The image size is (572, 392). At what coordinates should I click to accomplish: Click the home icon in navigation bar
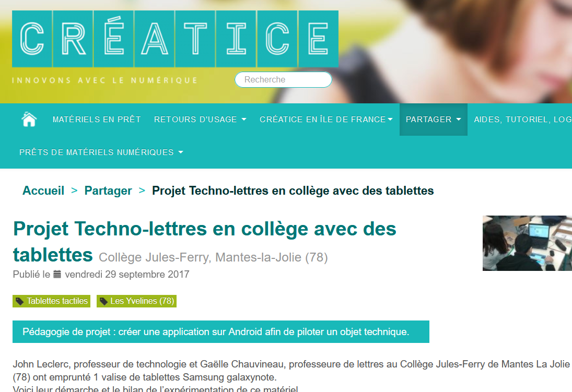point(29,120)
